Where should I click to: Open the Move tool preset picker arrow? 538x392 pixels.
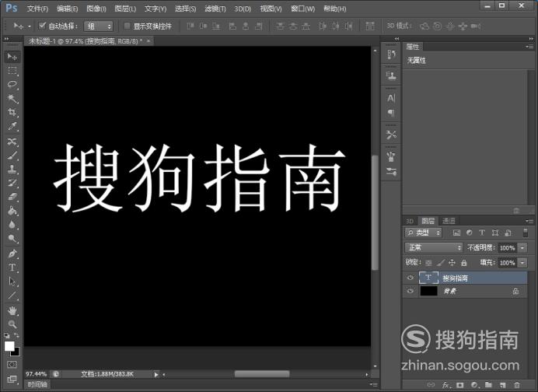[x=30, y=26]
